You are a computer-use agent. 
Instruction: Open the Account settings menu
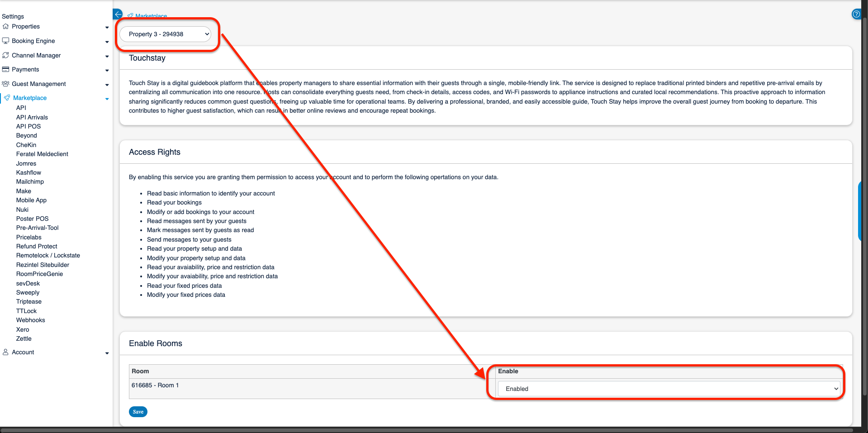click(x=23, y=352)
